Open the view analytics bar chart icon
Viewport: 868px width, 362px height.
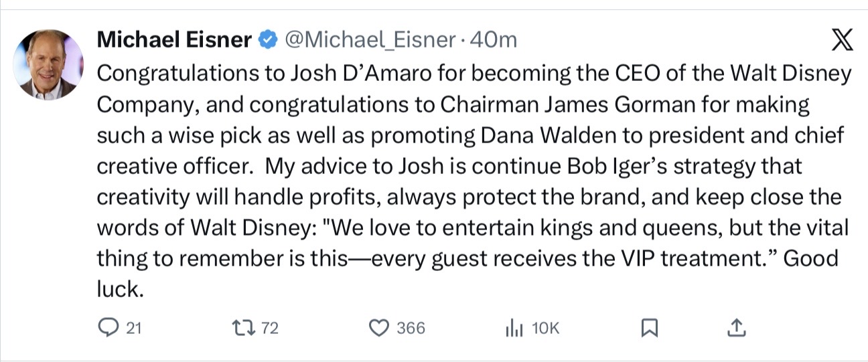[x=513, y=327]
